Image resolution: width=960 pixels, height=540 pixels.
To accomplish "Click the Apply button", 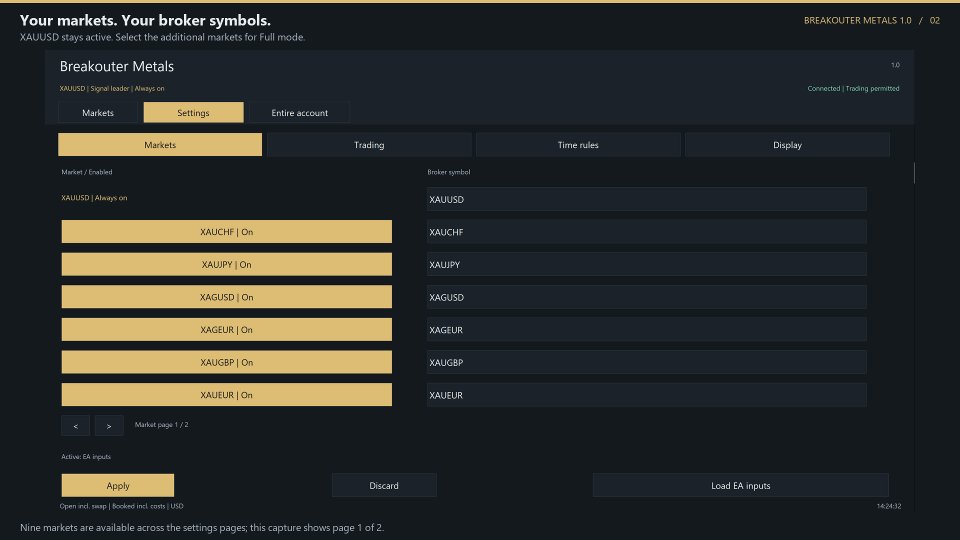I will tap(118, 486).
